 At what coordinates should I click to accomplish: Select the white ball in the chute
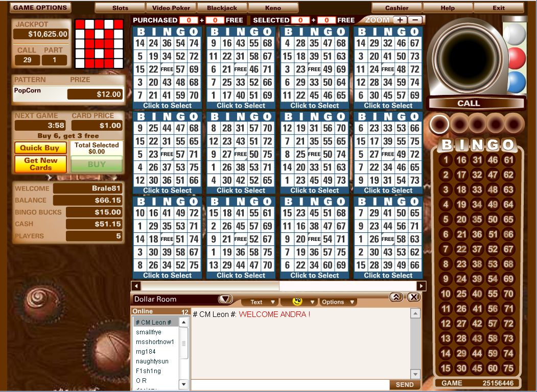pos(516,33)
